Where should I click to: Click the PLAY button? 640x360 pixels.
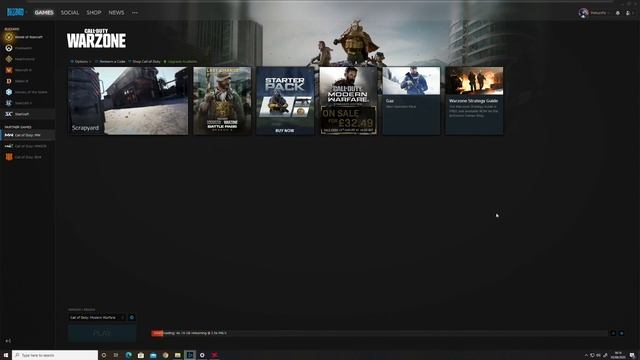102,333
